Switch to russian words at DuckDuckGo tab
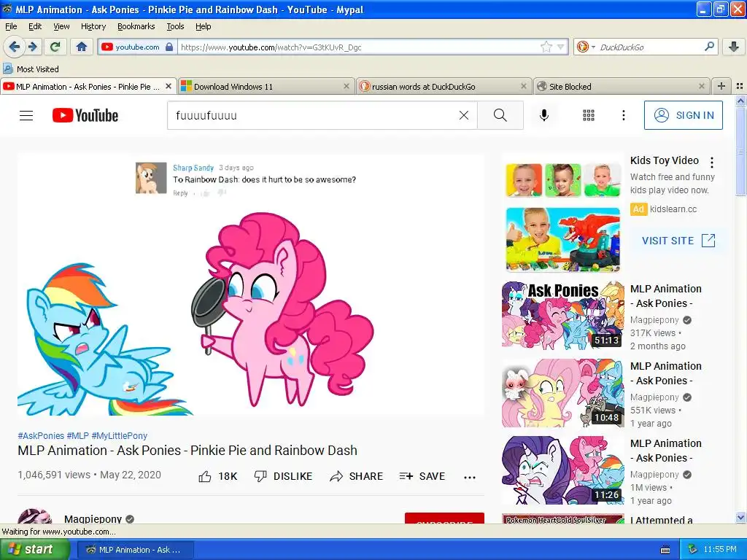This screenshot has height=560, width=747. pyautogui.click(x=443, y=87)
